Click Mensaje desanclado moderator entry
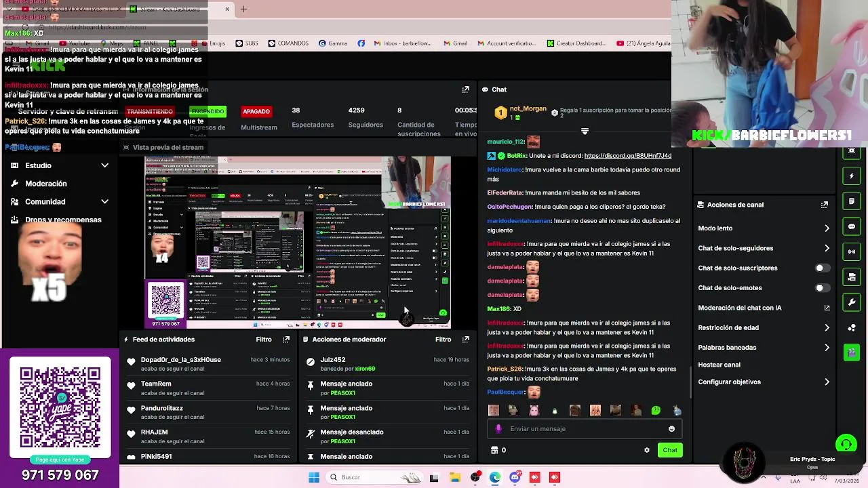 388,436
